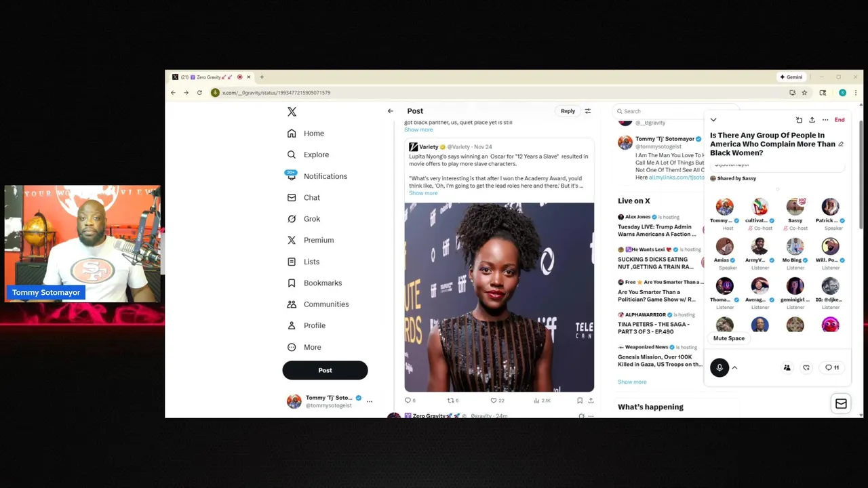This screenshot has width=868, height=488.
Task: Open Space comments showing 11
Action: coord(832,368)
